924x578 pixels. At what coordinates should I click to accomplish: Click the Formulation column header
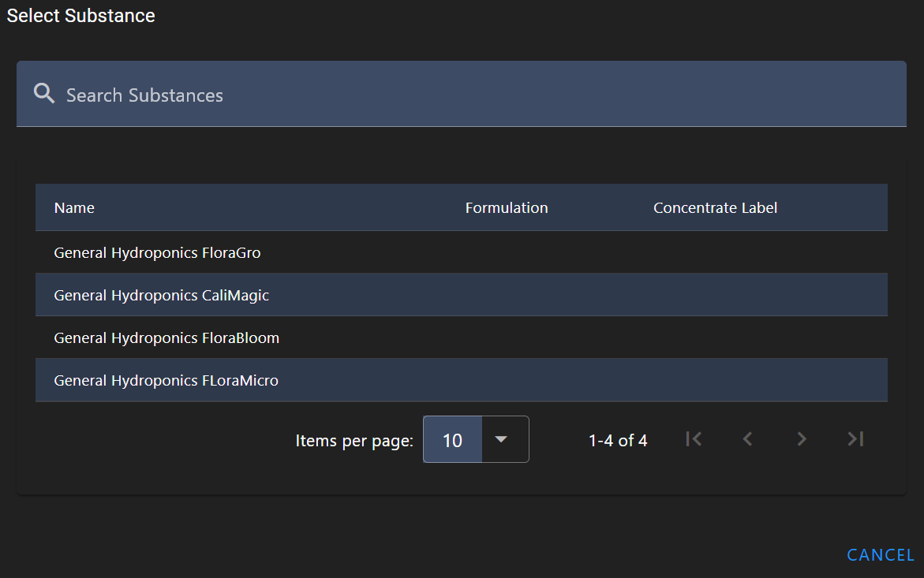pyautogui.click(x=506, y=208)
